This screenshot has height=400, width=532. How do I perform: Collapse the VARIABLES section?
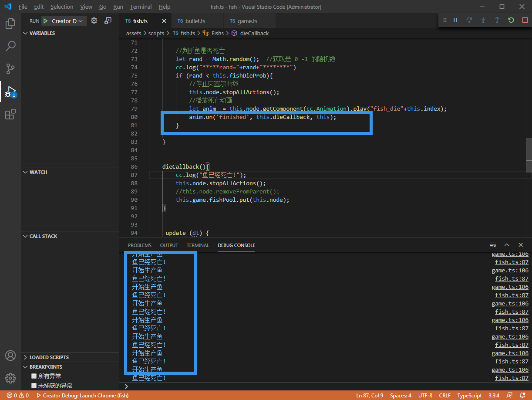coord(42,33)
